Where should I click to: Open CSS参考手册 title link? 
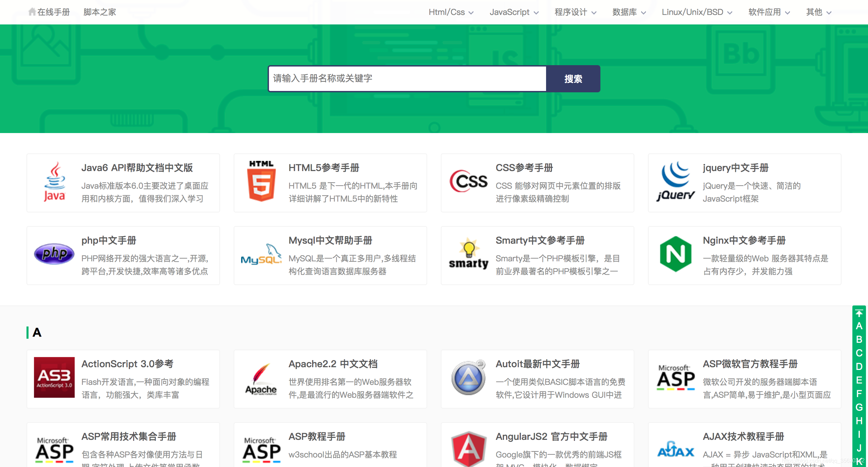click(524, 168)
